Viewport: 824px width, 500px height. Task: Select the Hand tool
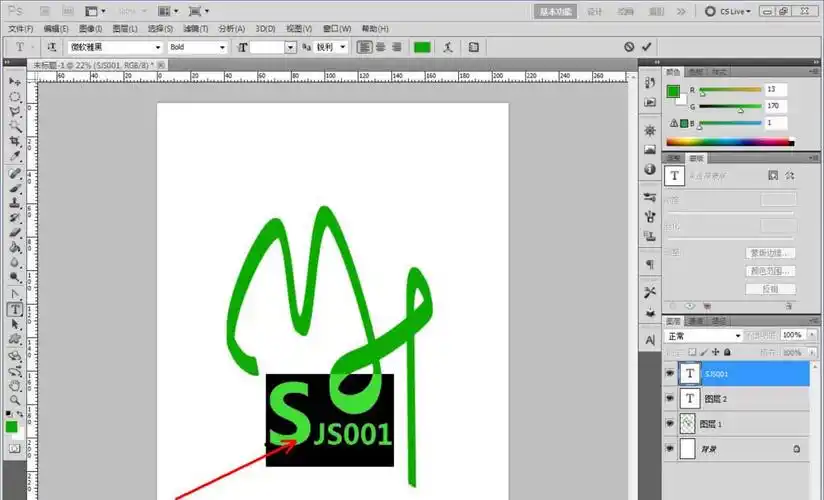(15, 386)
